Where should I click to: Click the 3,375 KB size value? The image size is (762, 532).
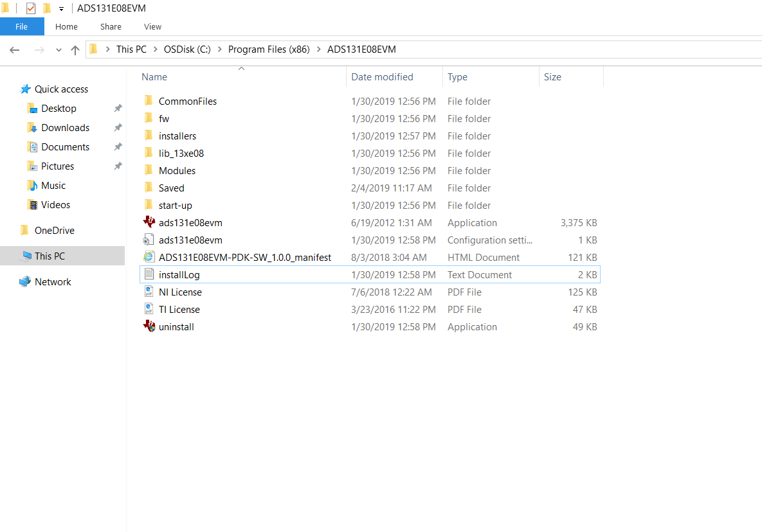click(579, 223)
